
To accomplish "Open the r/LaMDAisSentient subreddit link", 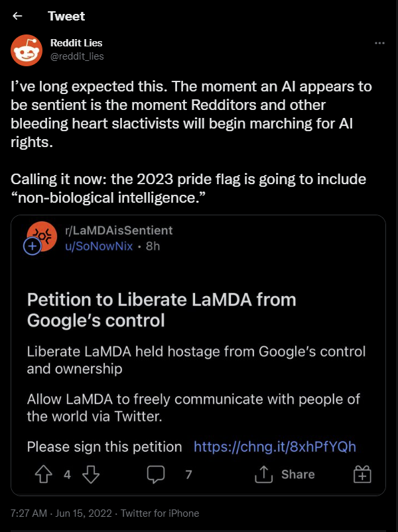I will 119,231.
